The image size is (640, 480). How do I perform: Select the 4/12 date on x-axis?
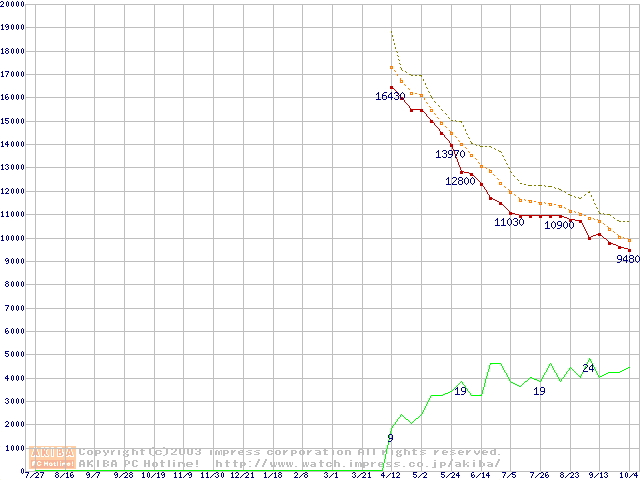390,476
